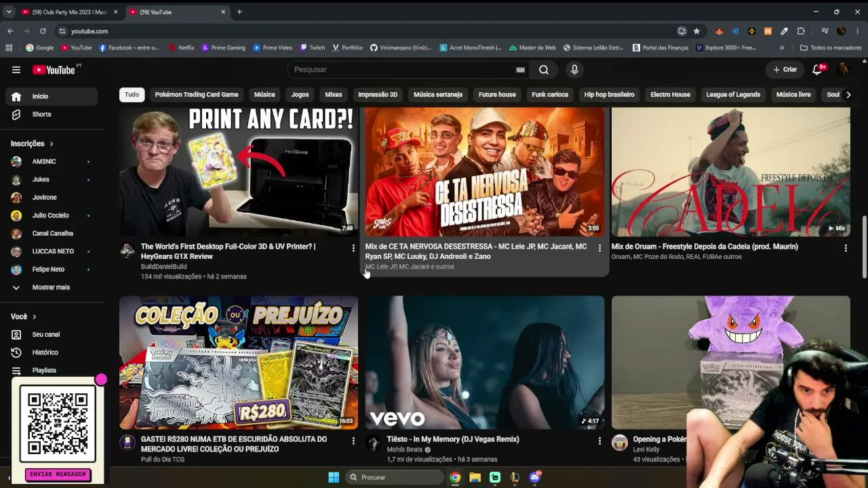This screenshot has height=488, width=868.
Task: Go to Início in the sidebar
Action: [52, 96]
